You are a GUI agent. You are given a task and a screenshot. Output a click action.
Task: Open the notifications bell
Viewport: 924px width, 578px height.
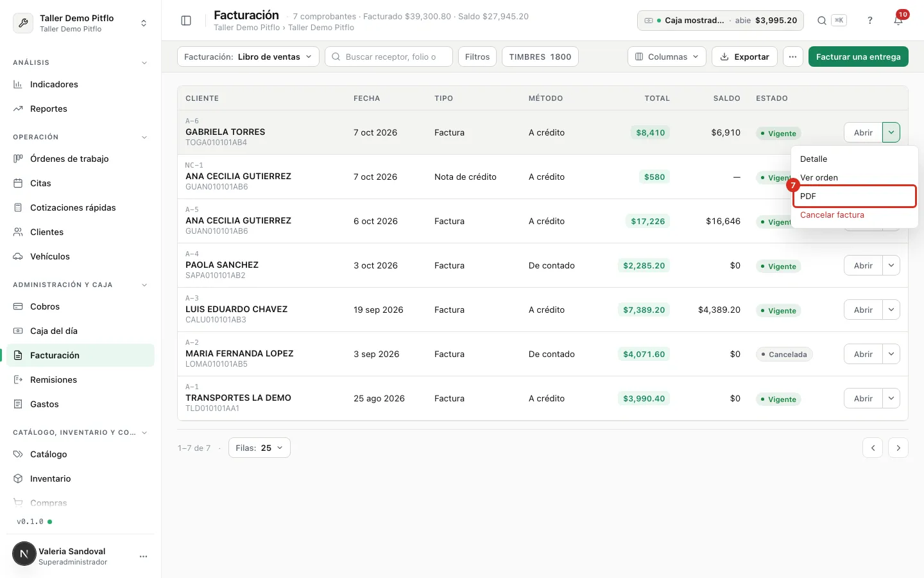pos(898,21)
